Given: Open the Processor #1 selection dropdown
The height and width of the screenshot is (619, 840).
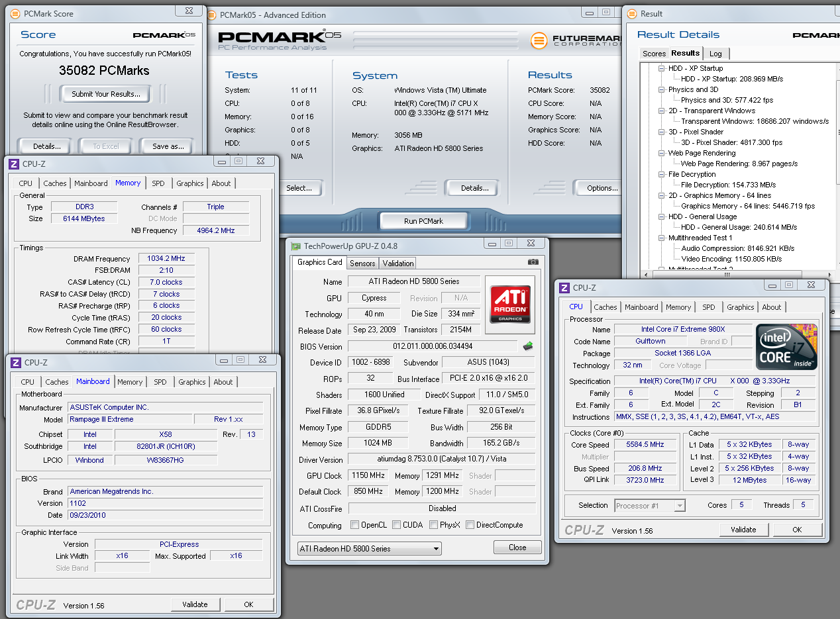Looking at the screenshot, I should [650, 505].
